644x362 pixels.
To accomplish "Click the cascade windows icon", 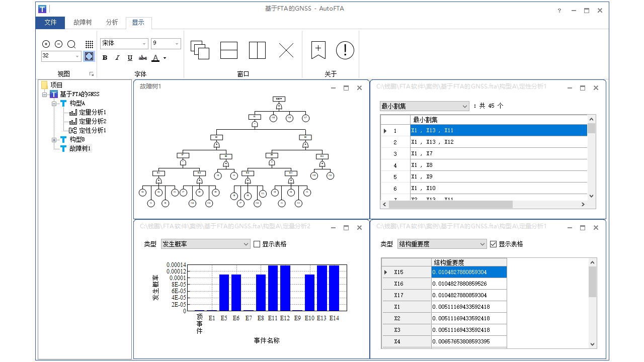I will pos(200,50).
